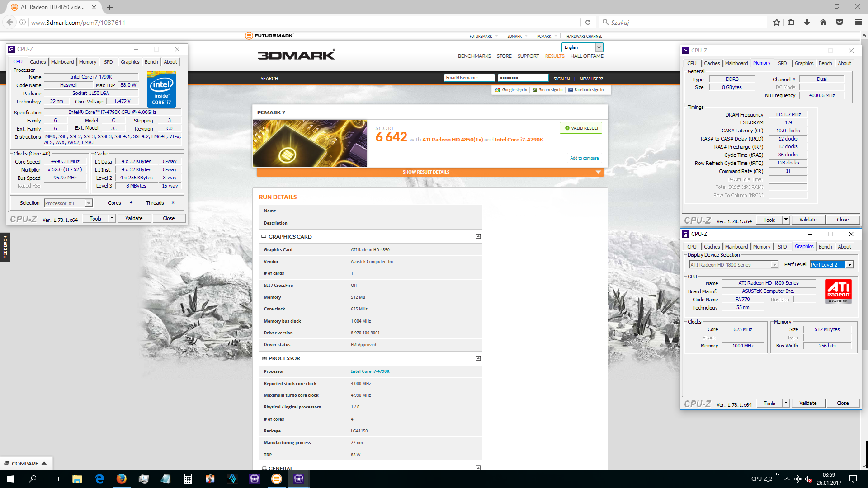Collapse the Graphics Card section toggle

click(478, 236)
